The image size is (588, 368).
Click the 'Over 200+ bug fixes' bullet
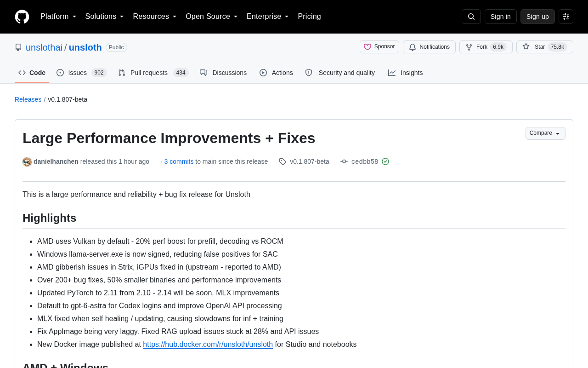[159, 280]
